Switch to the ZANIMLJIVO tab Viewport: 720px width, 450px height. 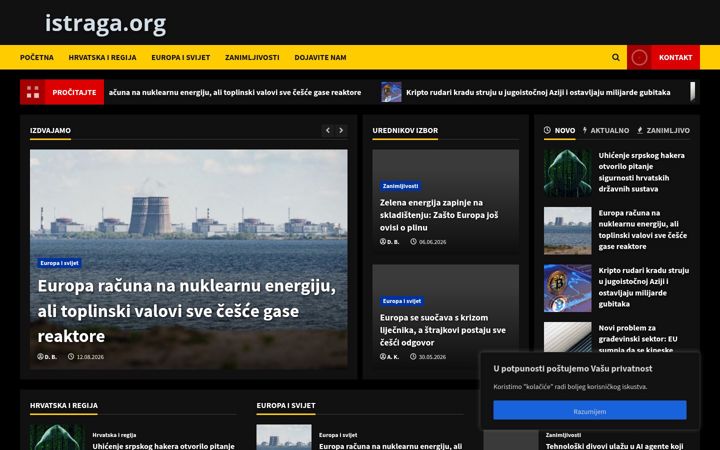(663, 130)
